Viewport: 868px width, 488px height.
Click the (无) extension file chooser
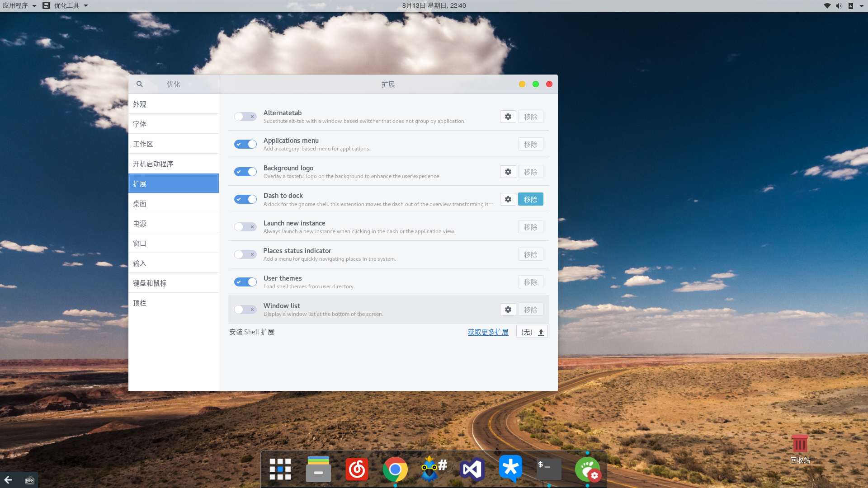click(x=532, y=332)
